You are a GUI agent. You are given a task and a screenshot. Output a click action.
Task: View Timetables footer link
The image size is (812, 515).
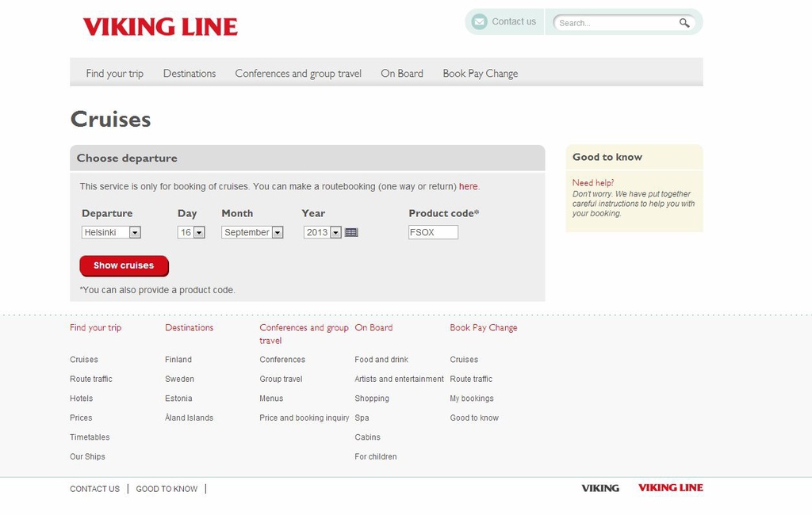tap(90, 437)
